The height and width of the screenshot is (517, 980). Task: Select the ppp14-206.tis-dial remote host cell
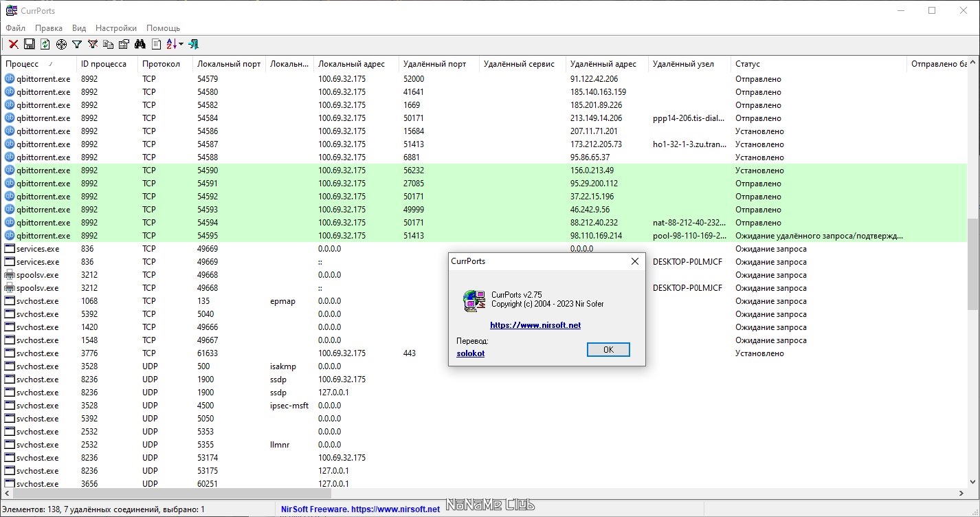point(689,118)
